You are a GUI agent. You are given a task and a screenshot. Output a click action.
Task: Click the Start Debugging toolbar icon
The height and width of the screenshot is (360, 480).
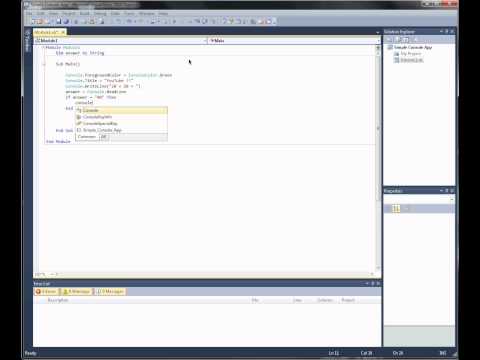(174, 21)
